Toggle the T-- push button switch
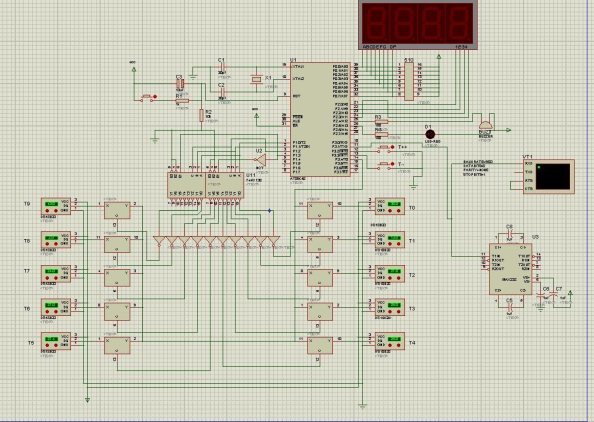594x422 pixels. [x=385, y=164]
